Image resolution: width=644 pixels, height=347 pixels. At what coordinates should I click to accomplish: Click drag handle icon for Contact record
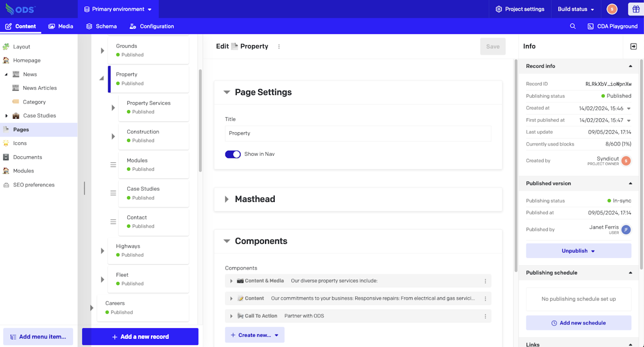[x=113, y=221]
